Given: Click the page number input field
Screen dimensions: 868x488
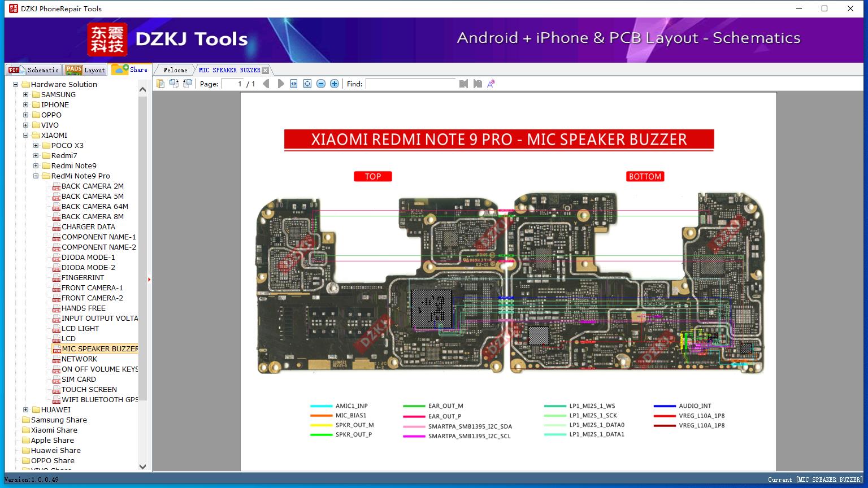Looking at the screenshot, I should (x=233, y=84).
